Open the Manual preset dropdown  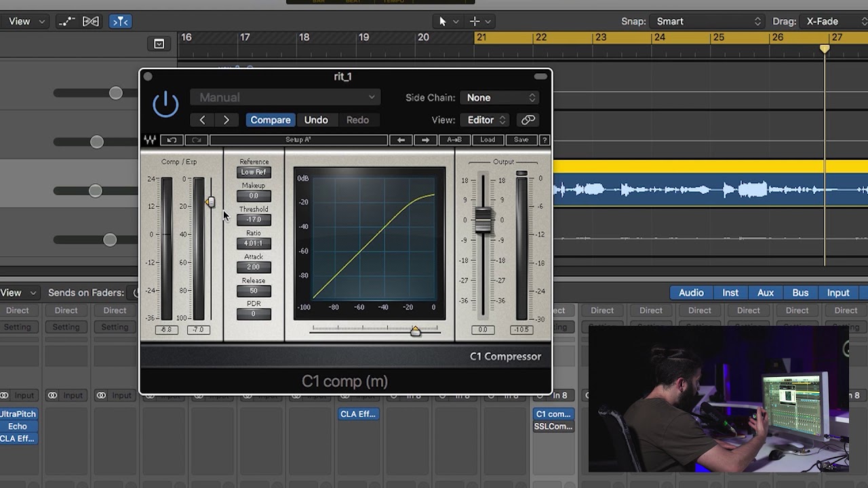click(285, 98)
